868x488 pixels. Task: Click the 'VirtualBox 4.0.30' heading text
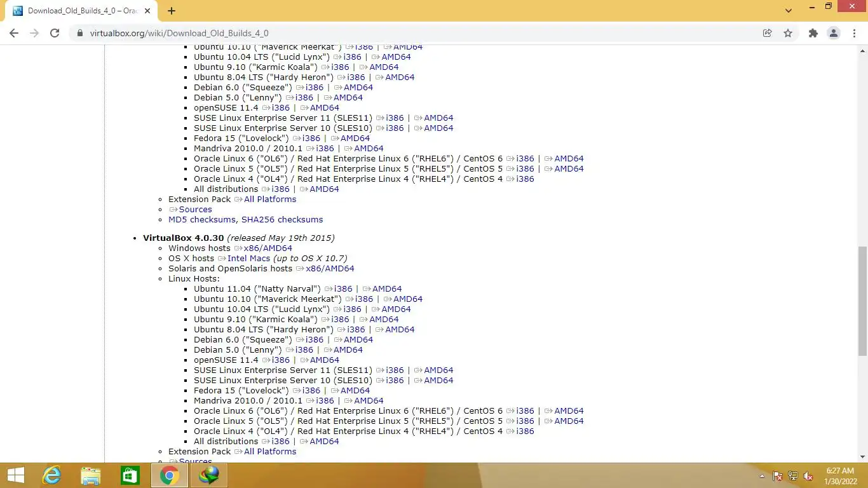(x=184, y=238)
